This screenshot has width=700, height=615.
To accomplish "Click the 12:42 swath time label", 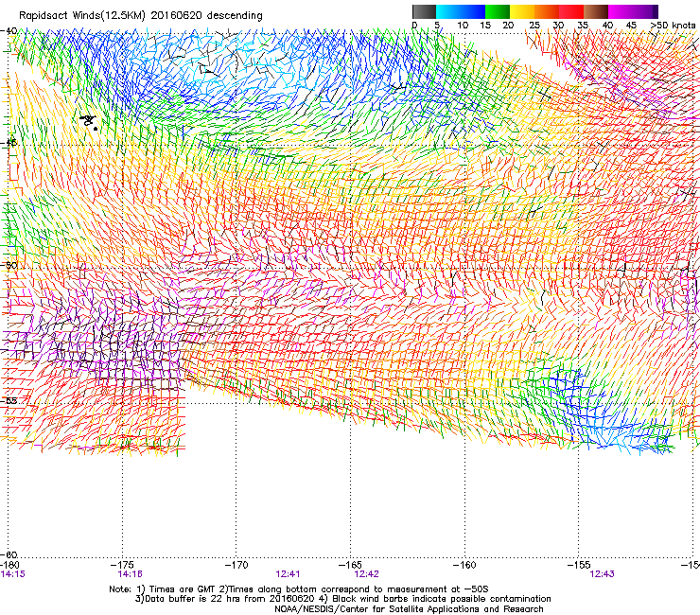I will 366,574.
